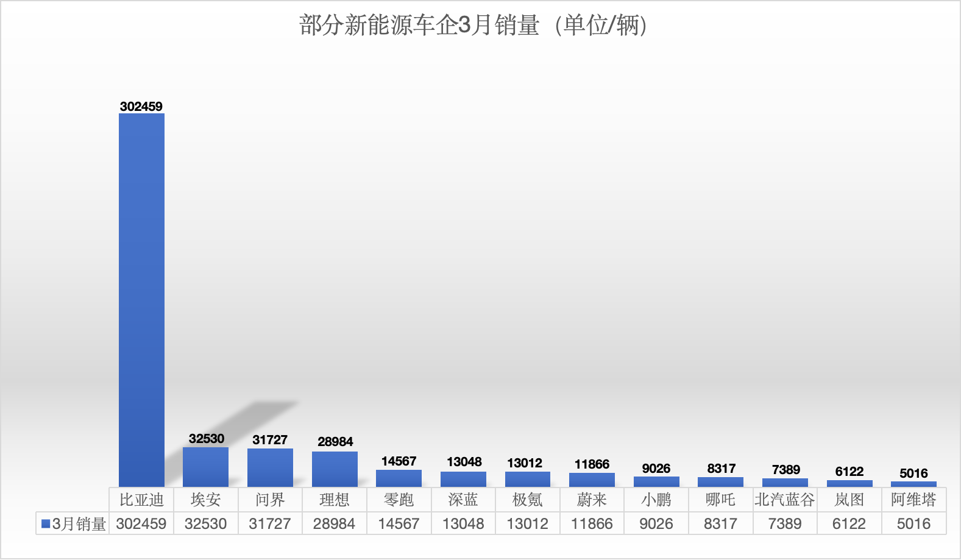Click the 302459 data label above 比亚迪 bar
Screen dimensions: 961x560
[141, 107]
